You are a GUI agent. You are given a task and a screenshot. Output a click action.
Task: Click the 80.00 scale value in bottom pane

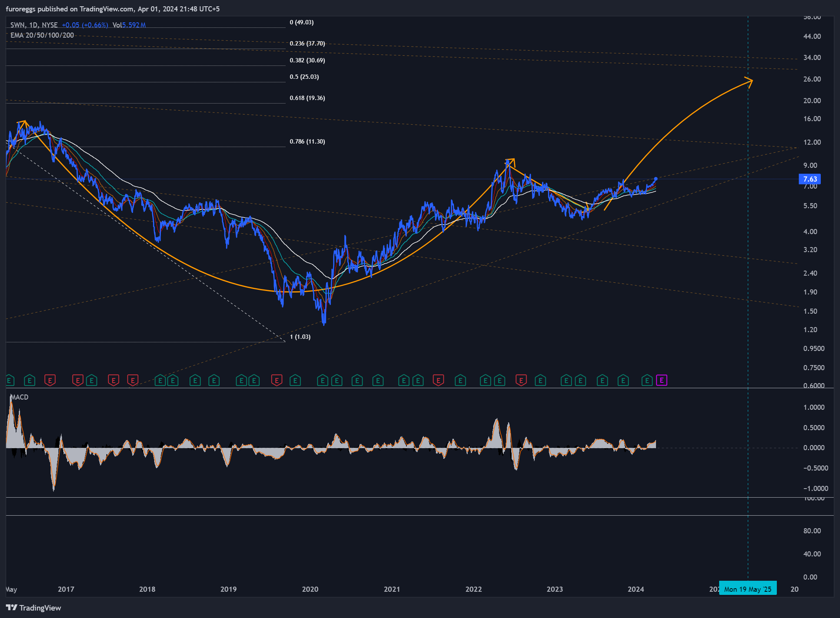812,531
